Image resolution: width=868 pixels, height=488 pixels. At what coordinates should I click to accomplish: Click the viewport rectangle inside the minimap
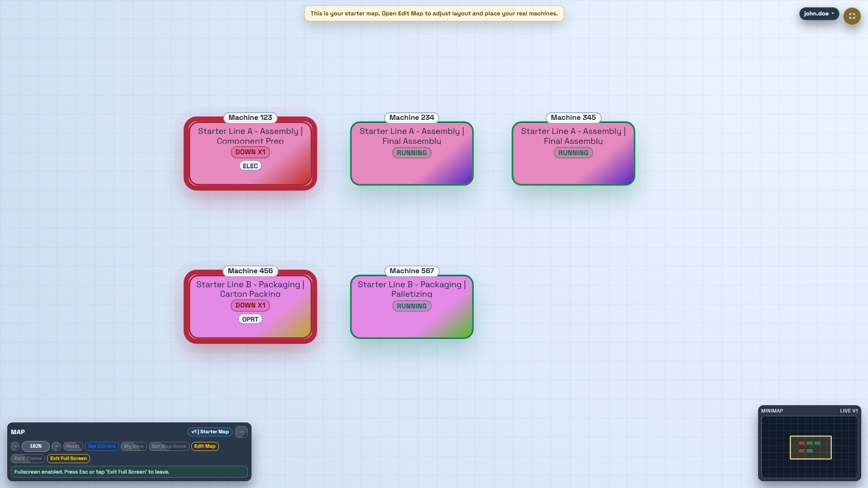(810, 447)
